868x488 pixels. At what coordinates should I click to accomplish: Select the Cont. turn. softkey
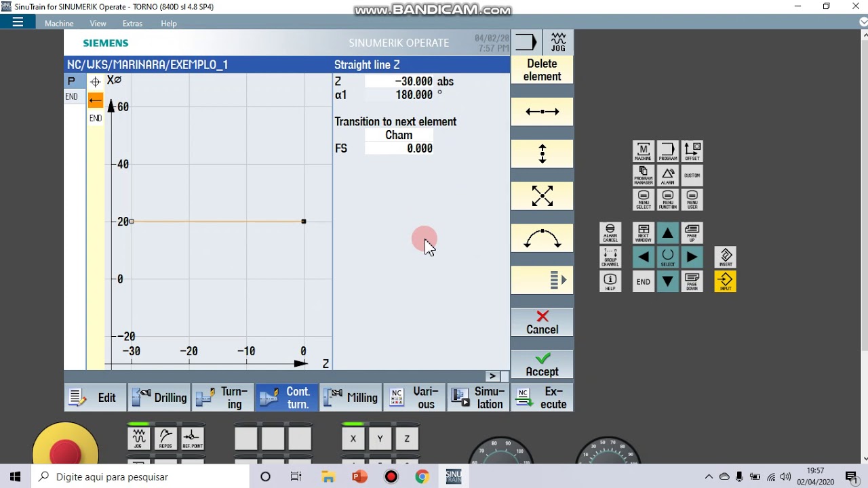[x=286, y=398]
